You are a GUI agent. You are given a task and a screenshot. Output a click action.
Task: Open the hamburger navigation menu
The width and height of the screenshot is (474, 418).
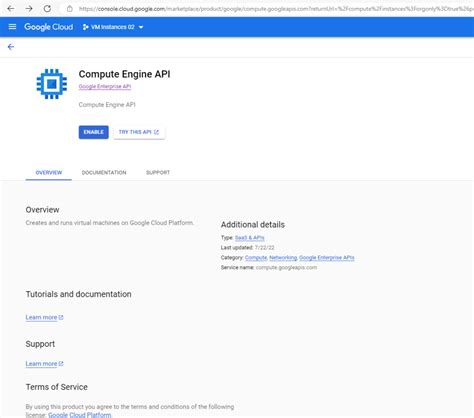(x=12, y=27)
